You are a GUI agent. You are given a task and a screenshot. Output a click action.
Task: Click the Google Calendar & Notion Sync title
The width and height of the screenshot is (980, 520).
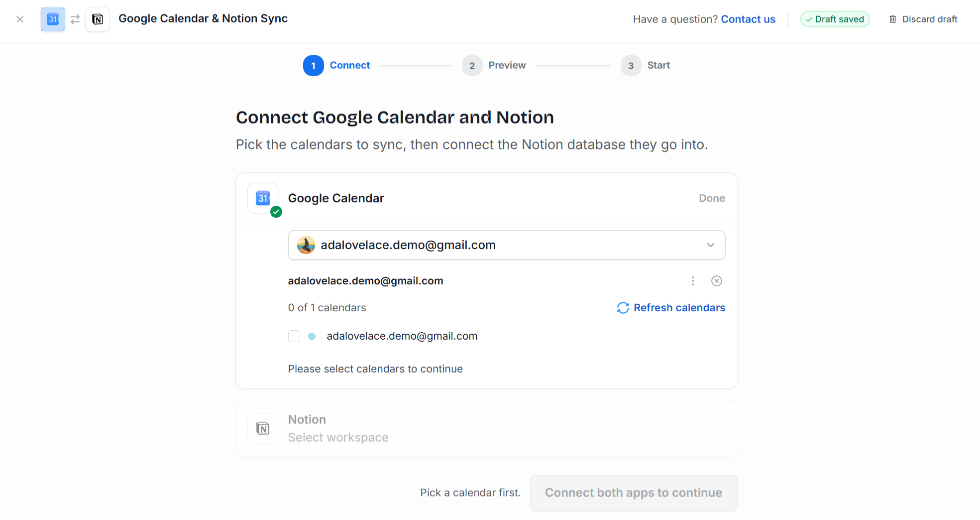point(203,19)
